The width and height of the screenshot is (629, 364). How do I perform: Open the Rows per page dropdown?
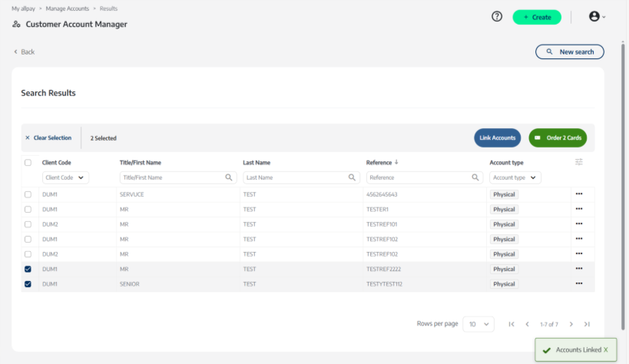(x=478, y=324)
